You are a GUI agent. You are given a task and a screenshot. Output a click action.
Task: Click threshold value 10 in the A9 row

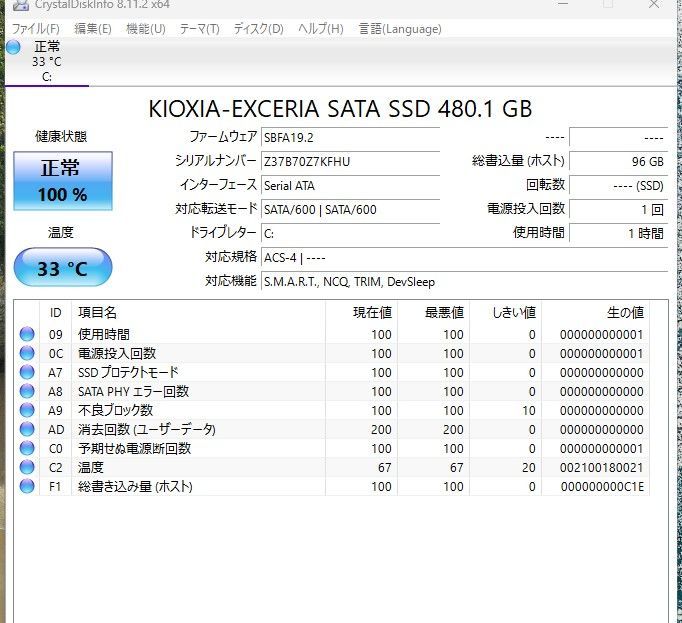(528, 411)
